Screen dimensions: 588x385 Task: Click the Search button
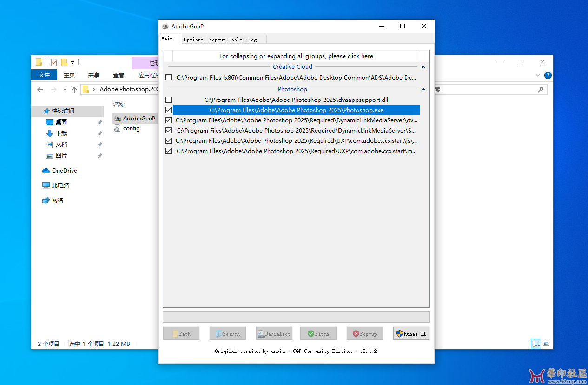(227, 333)
